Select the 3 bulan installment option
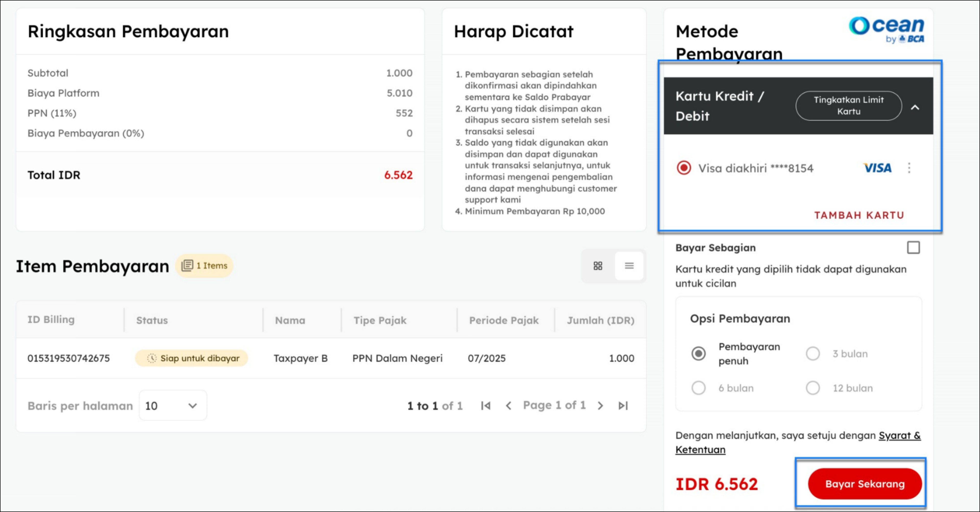 [812, 354]
